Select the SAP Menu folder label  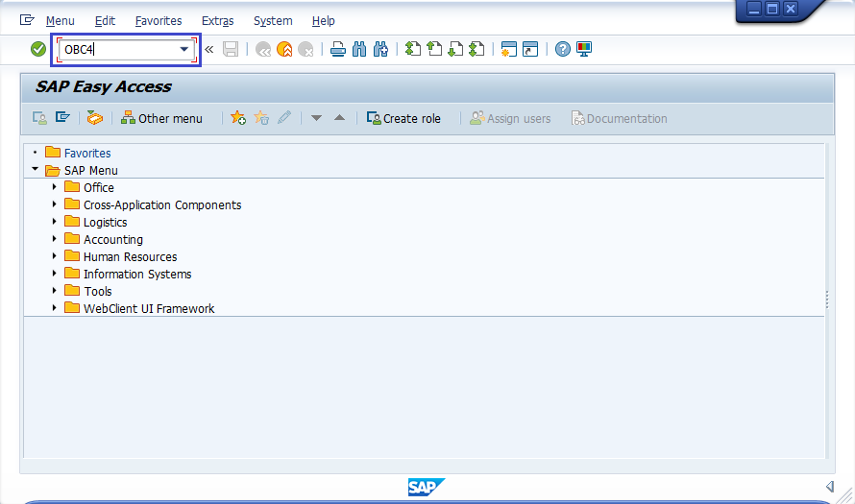[91, 171]
